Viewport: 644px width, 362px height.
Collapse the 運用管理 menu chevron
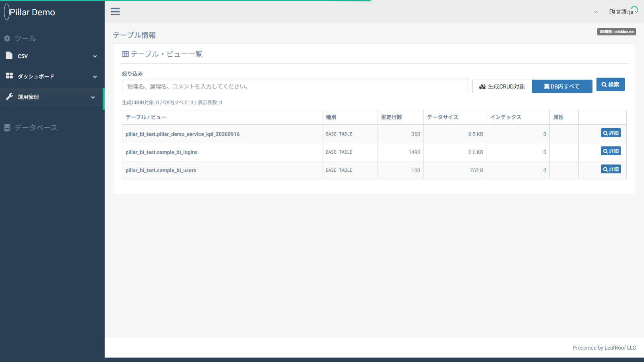point(93,97)
